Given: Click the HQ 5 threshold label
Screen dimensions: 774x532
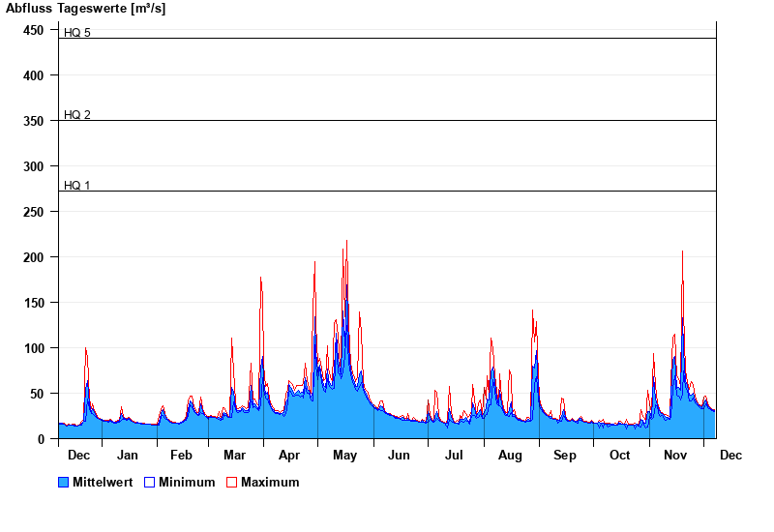Looking at the screenshot, I should (x=77, y=33).
